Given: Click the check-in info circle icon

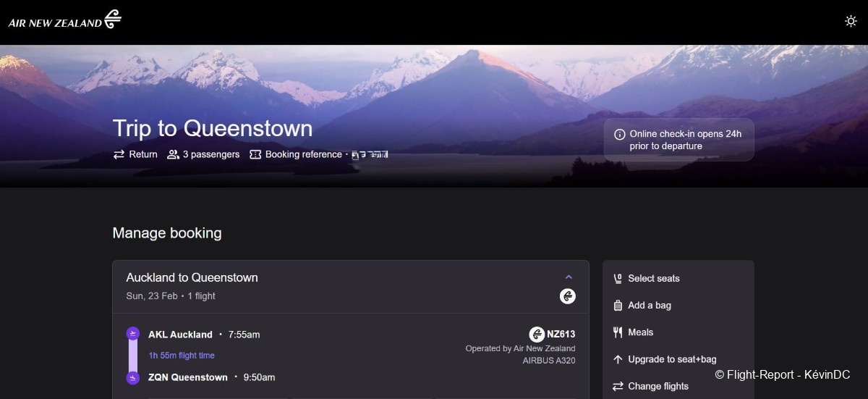Looking at the screenshot, I should coord(619,134).
